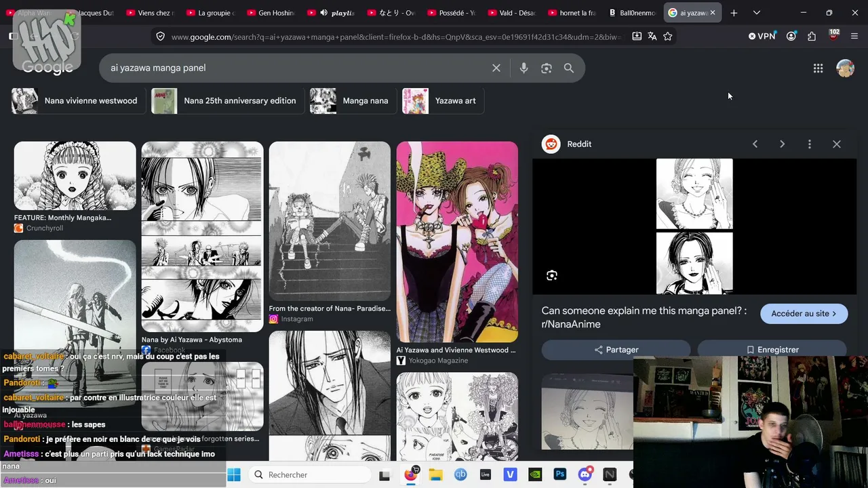The height and width of the screenshot is (488, 868).
Task: Open File Explorer from the taskbar
Action: coord(435,474)
